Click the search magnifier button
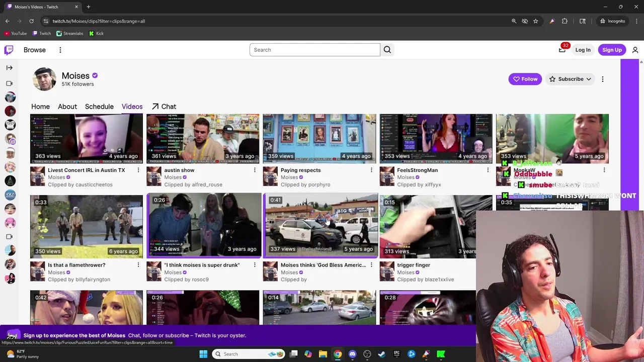Image resolution: width=644 pixels, height=362 pixels. (387, 50)
